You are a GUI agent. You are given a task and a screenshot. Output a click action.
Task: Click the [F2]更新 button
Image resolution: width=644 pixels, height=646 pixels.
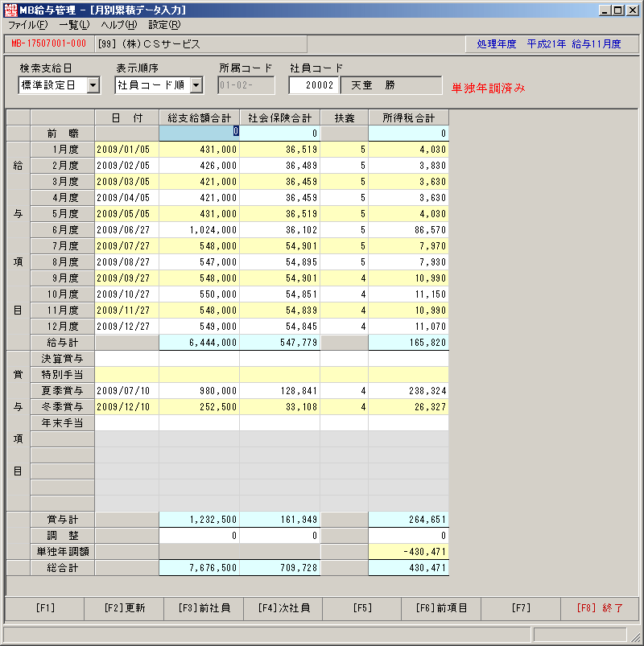(x=124, y=608)
